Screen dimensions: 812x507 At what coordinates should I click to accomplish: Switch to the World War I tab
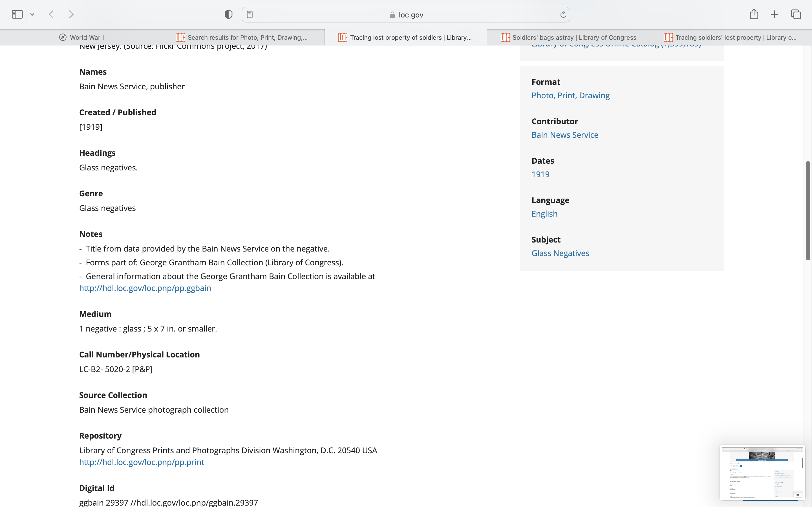tap(81, 37)
